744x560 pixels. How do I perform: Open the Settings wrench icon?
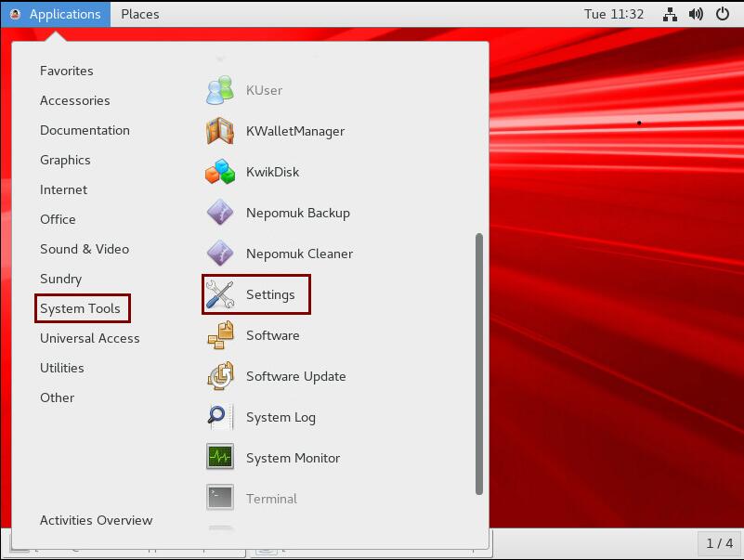tap(220, 294)
